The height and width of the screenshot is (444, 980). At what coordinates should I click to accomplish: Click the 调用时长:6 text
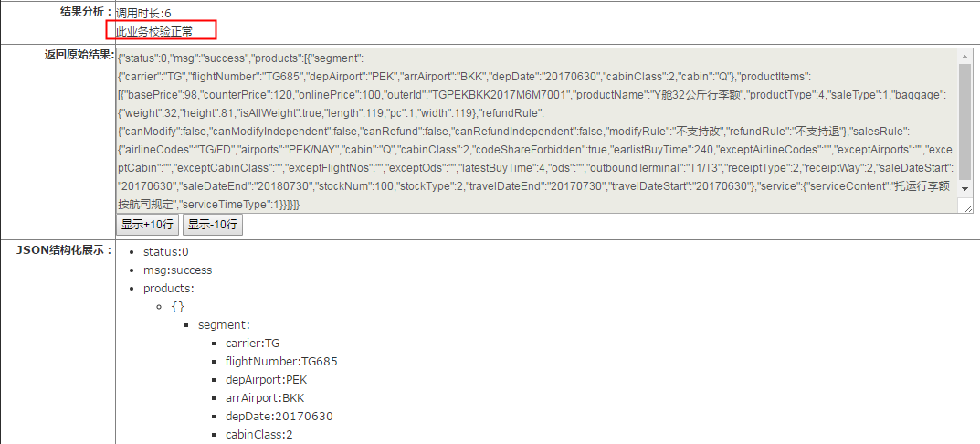[x=142, y=14]
